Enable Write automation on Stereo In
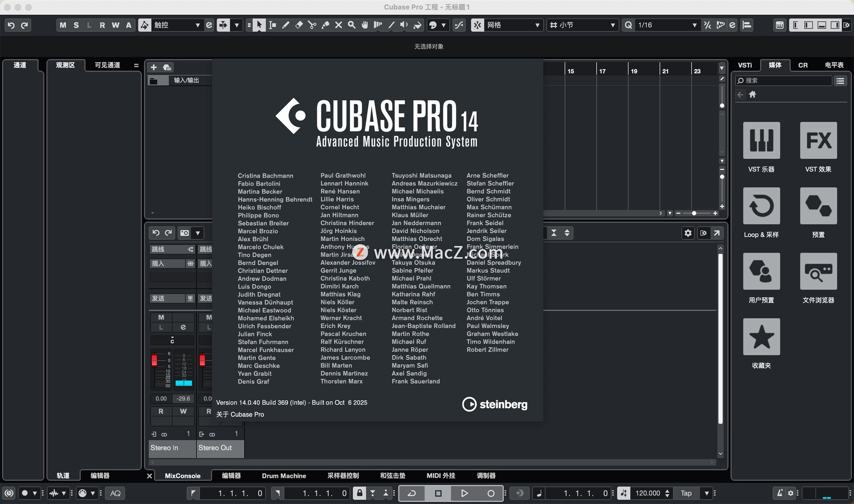 point(183,411)
